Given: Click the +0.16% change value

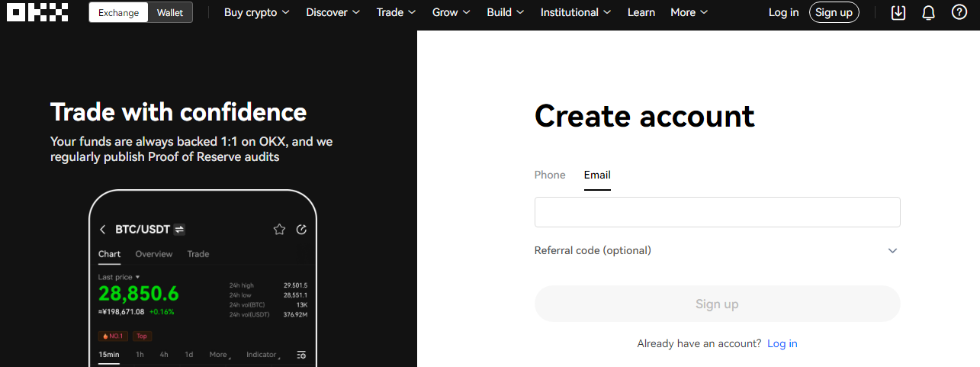Looking at the screenshot, I should pos(162,312).
